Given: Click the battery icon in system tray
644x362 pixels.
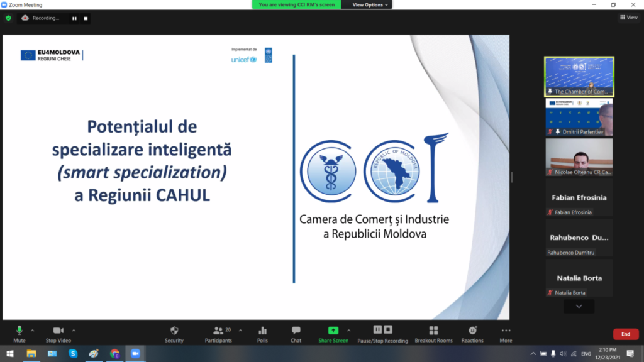Looking at the screenshot, I should (543, 354).
